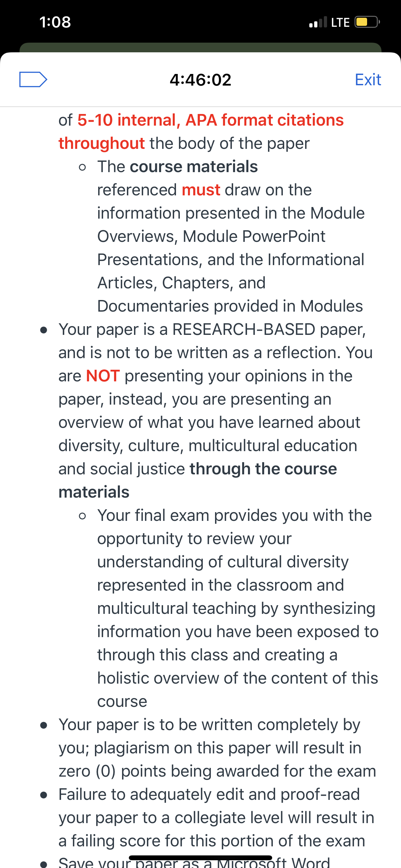Tap the bold "course materials" text
This screenshot has height=868, width=401.
point(194,166)
